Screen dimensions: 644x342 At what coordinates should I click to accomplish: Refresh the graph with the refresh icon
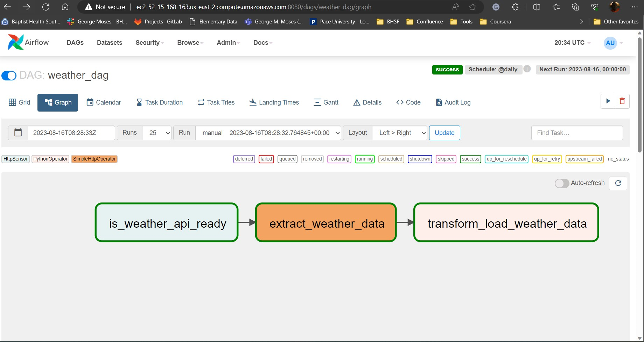(618, 183)
